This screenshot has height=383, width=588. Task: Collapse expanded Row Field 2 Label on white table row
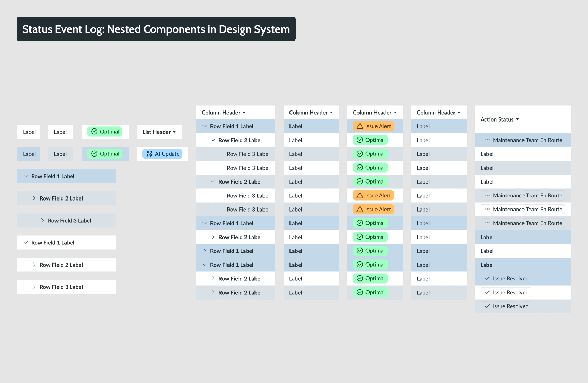pos(213,140)
